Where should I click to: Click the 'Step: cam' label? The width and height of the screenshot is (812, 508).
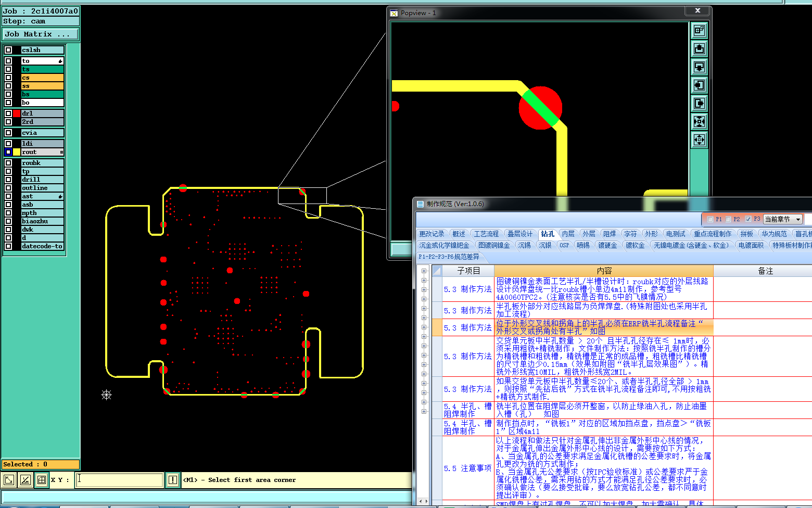click(x=40, y=21)
